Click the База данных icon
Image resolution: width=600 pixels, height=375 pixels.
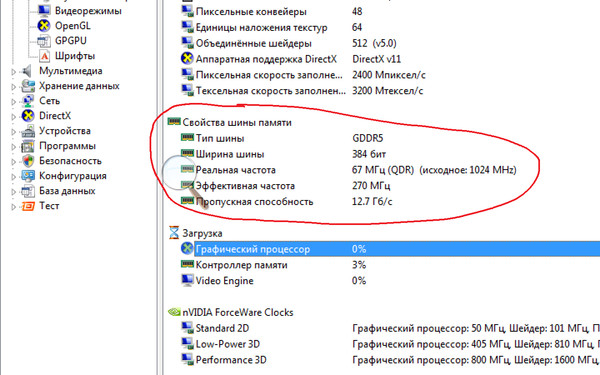(x=28, y=191)
